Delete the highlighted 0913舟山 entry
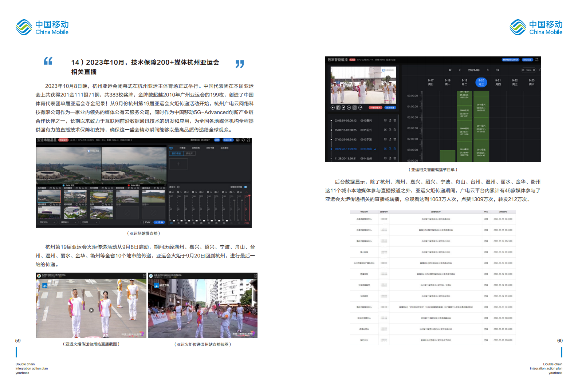The width and height of the screenshot is (578, 392). coord(395,149)
